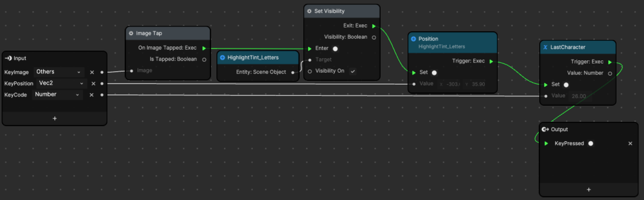Add a new input with plus button
The width and height of the screenshot is (644, 200).
55,119
